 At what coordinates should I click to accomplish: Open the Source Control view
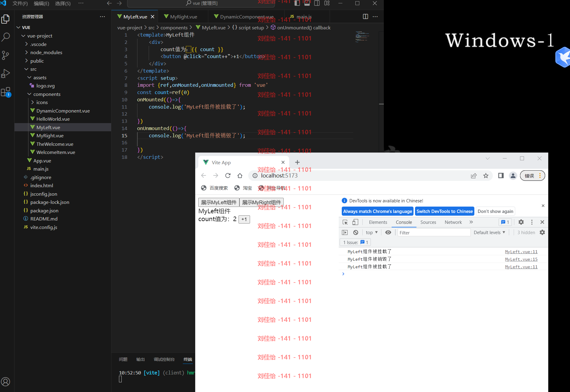tap(6, 55)
